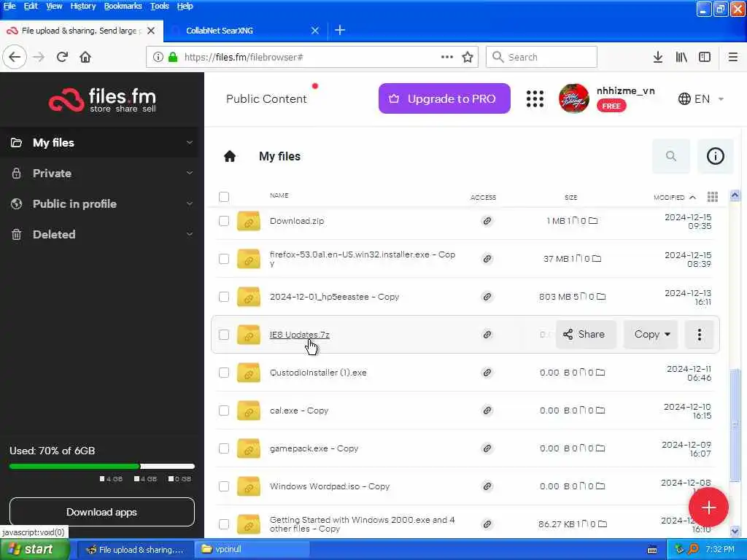Image resolution: width=747 pixels, height=560 pixels.
Task: Click the folder icon of Download.zip
Action: click(x=249, y=221)
